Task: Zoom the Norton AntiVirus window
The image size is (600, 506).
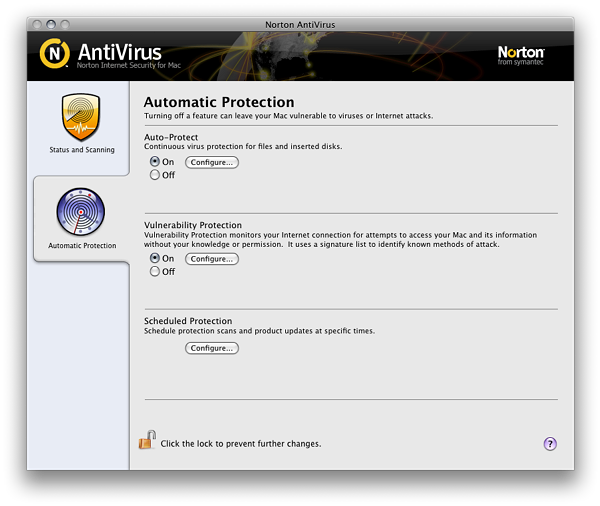Action: tap(67, 23)
